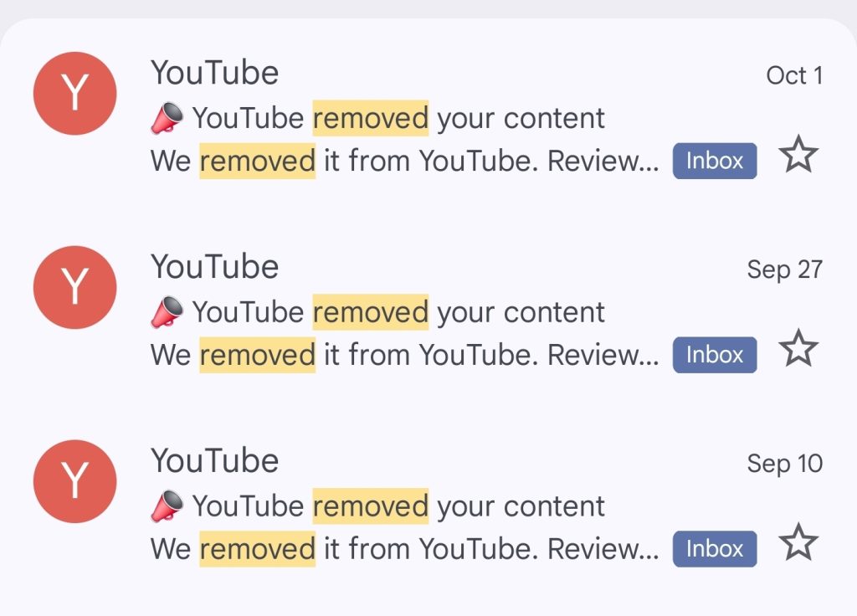This screenshot has width=857, height=616.
Task: Star the Oct 1 YouTube email
Action: click(798, 154)
